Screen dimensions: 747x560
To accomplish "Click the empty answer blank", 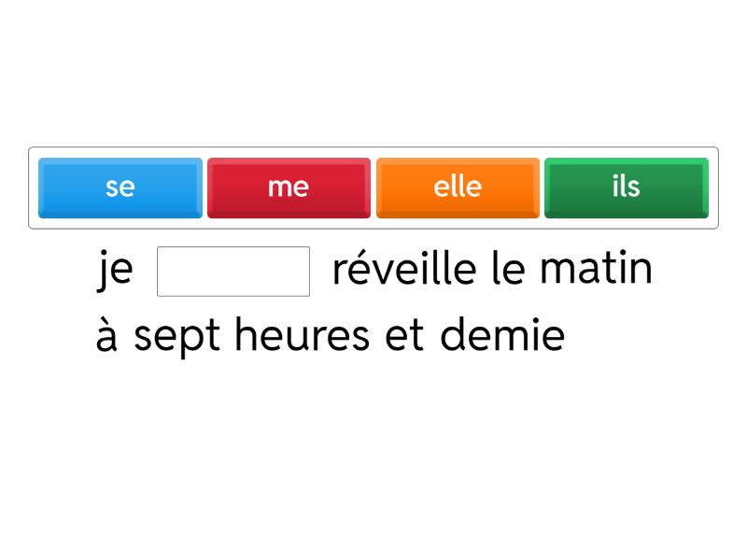I will (233, 270).
